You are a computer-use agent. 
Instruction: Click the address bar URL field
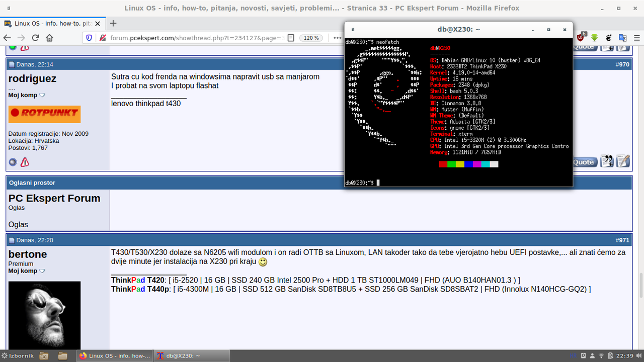pyautogui.click(x=196, y=38)
